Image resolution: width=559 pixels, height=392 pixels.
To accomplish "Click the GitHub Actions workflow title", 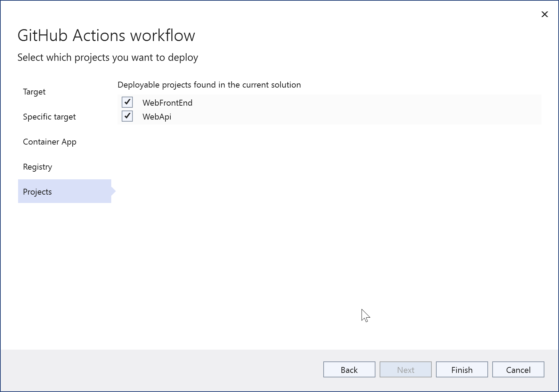I will coord(106,35).
